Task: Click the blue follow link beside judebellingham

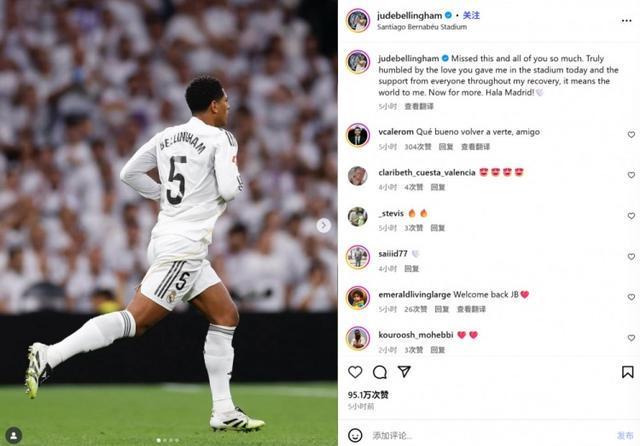Action: tap(471, 16)
